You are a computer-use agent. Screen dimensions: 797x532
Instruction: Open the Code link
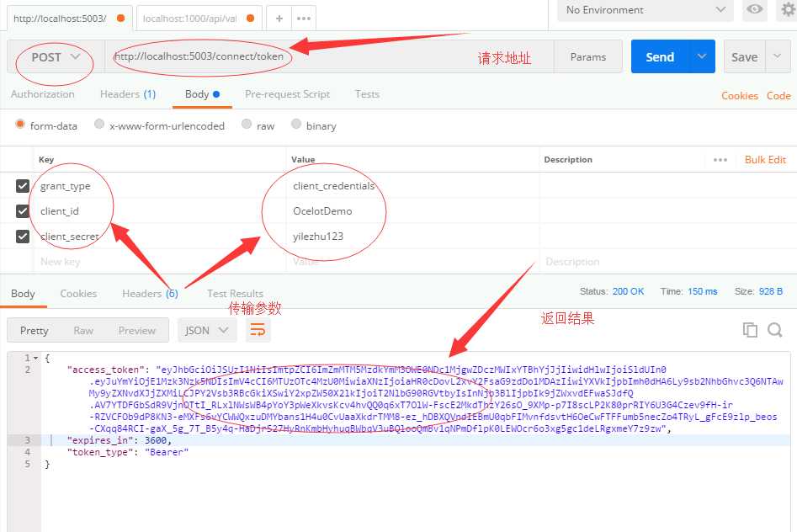coord(778,96)
